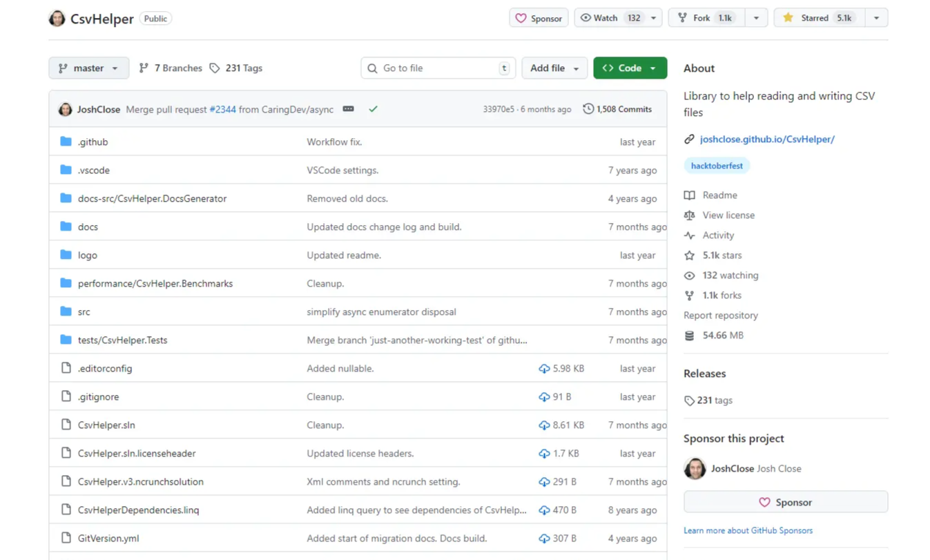
Task: Open the 1,508 Commits history
Action: coord(617,109)
